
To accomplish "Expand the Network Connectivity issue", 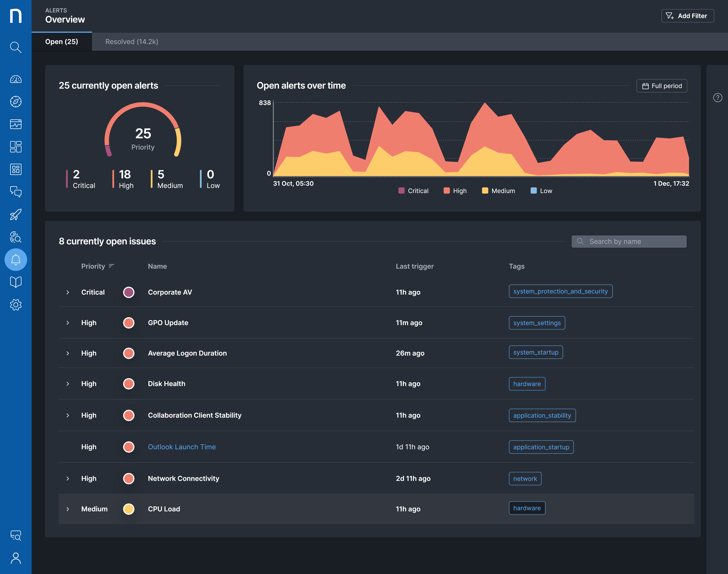I will 68,479.
